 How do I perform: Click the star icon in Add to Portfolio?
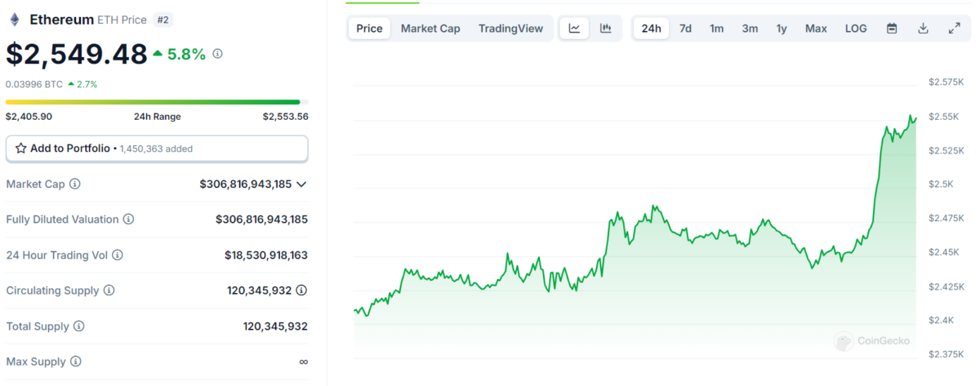click(21, 149)
